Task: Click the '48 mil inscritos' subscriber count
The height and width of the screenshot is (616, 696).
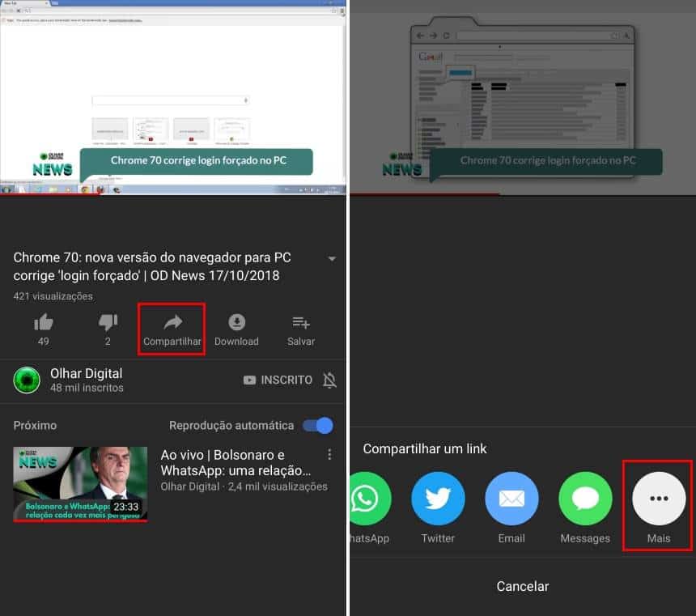Action: (87, 388)
